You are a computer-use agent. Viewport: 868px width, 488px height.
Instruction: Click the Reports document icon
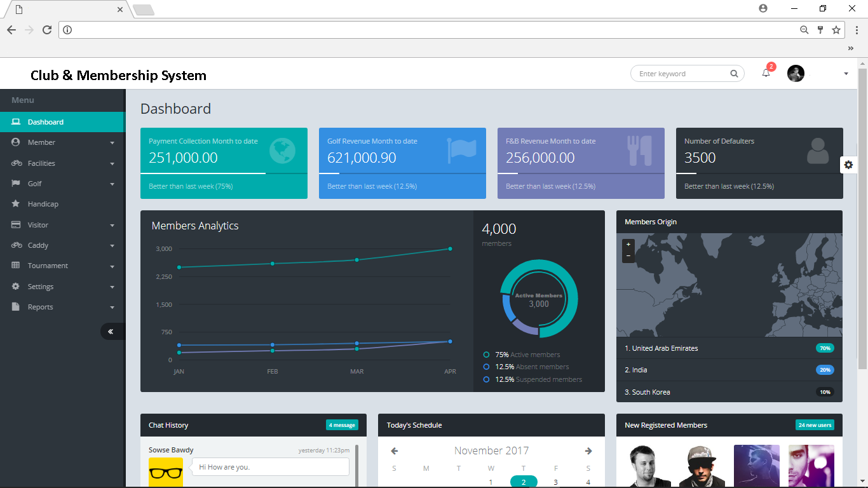[16, 307]
